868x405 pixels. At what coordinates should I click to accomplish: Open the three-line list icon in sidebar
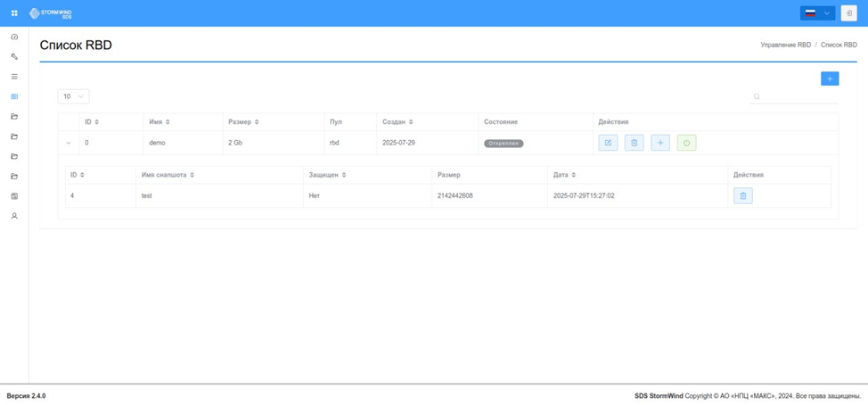pos(14,77)
